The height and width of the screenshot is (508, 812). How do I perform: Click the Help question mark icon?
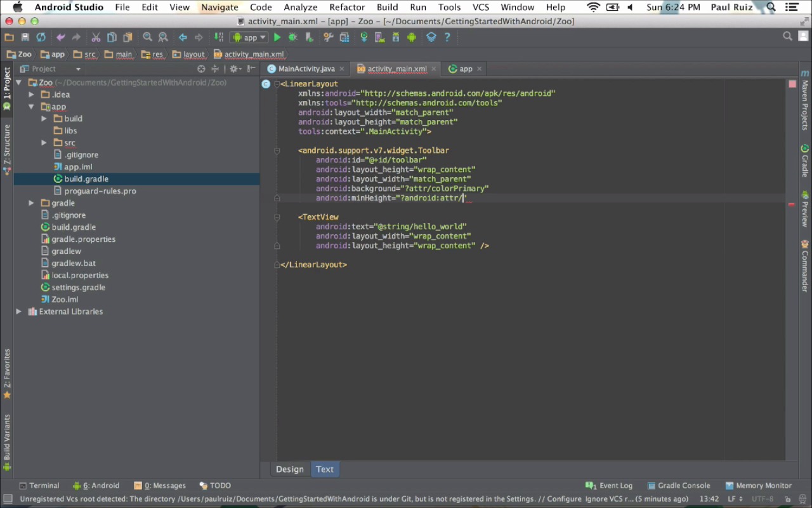[x=447, y=37]
